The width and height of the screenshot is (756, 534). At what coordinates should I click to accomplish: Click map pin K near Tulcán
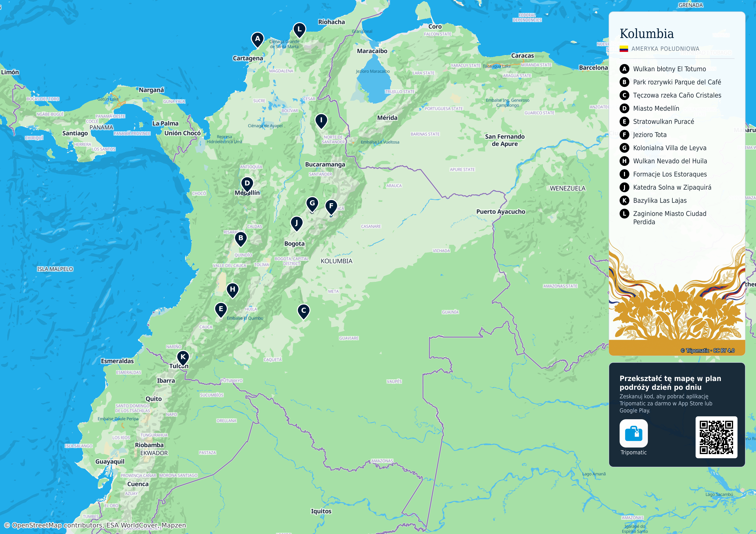coord(183,358)
